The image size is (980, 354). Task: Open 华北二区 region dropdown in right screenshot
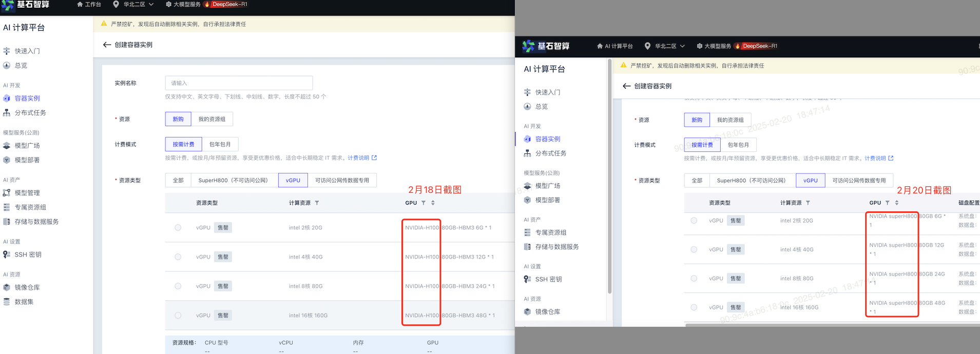click(665, 46)
